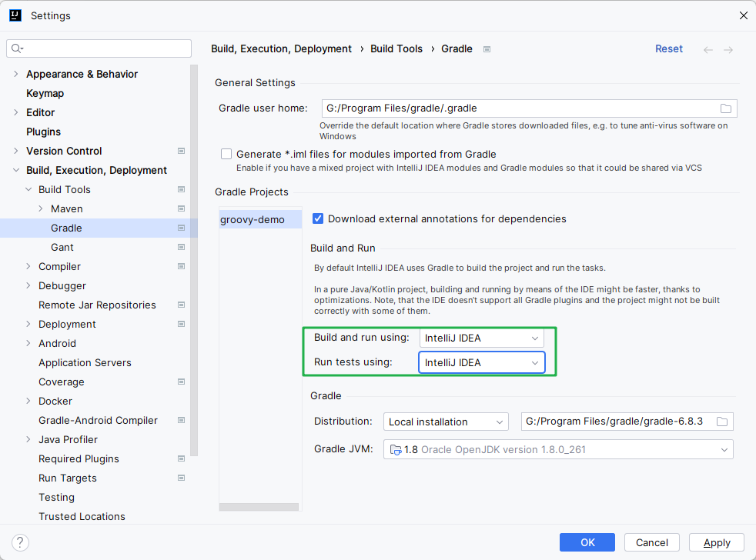756x560 pixels.
Task: Click the Apply button
Action: [717, 542]
